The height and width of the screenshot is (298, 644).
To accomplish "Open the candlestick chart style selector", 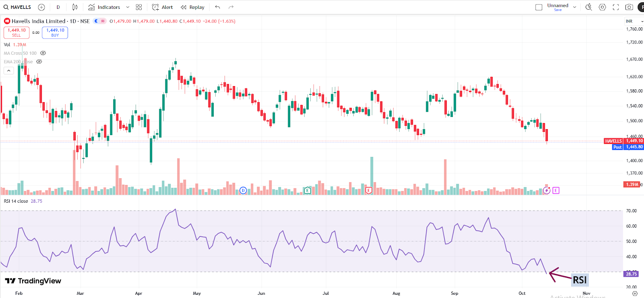I will tap(75, 7).
